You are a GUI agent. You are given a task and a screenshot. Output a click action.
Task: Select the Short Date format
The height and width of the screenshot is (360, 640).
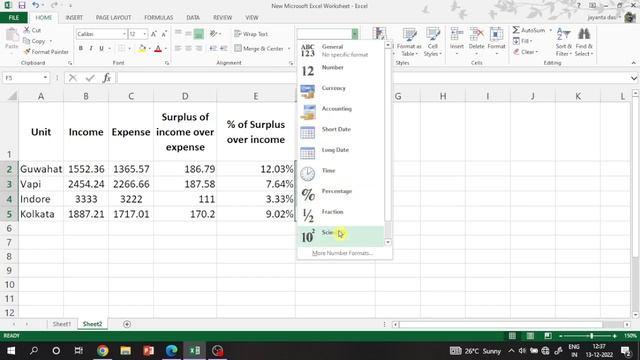(x=341, y=133)
